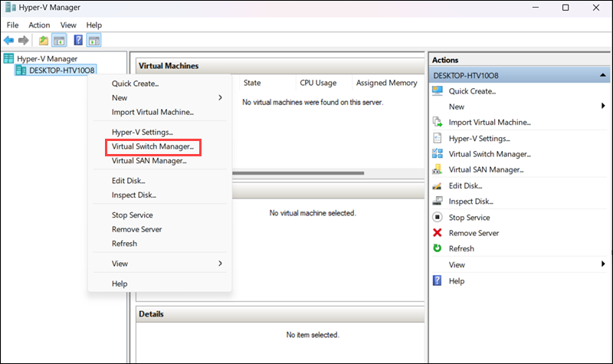613x364 pixels.
Task: Click the Hyper-V Manager title bar icon
Action: tap(10, 8)
